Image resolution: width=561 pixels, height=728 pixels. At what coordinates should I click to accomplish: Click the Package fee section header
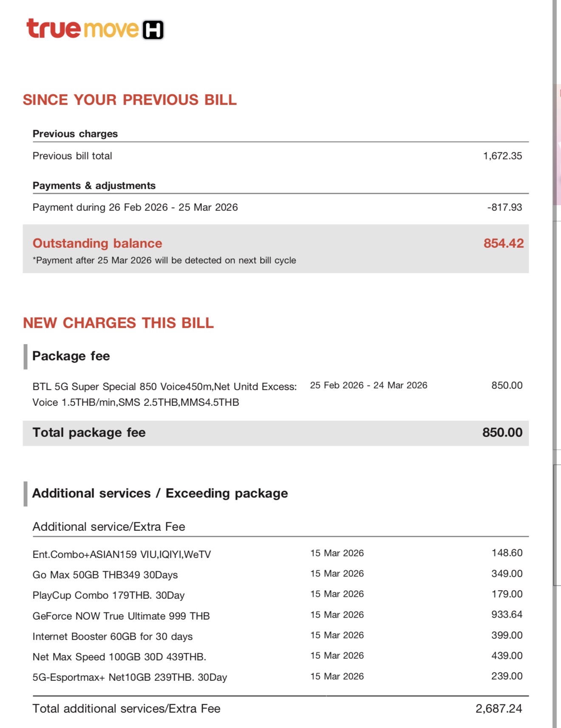(x=71, y=356)
